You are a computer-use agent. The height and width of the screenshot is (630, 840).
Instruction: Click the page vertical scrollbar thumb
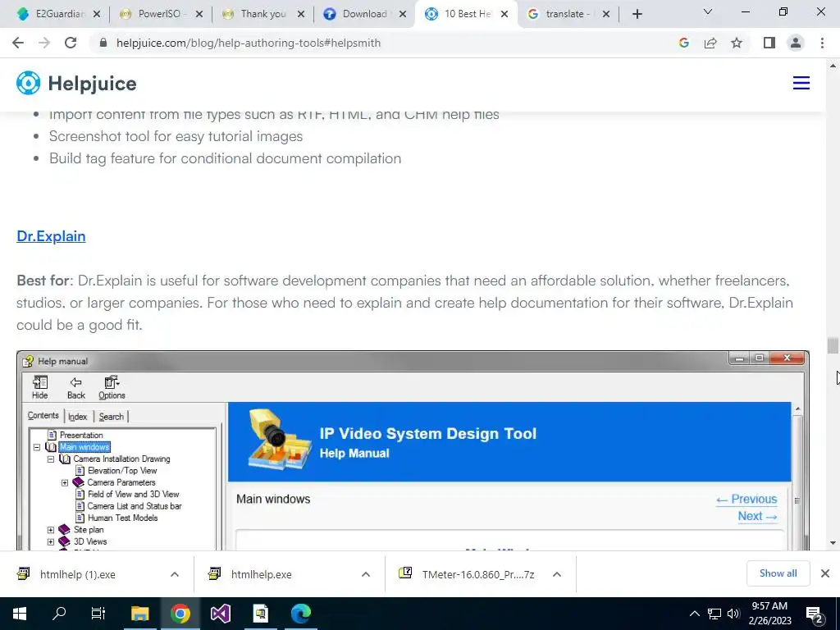pyautogui.click(x=832, y=345)
